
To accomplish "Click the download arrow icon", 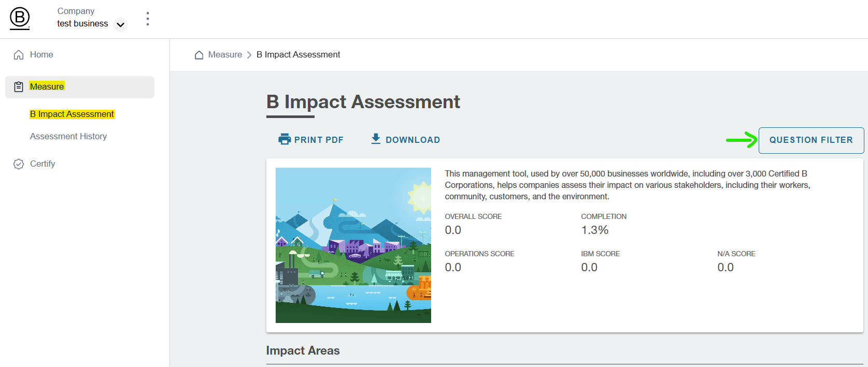I will (x=376, y=139).
